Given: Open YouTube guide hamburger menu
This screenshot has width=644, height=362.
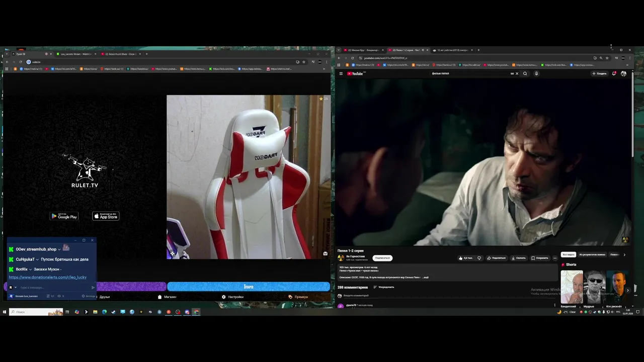Looking at the screenshot, I should coord(341,73).
